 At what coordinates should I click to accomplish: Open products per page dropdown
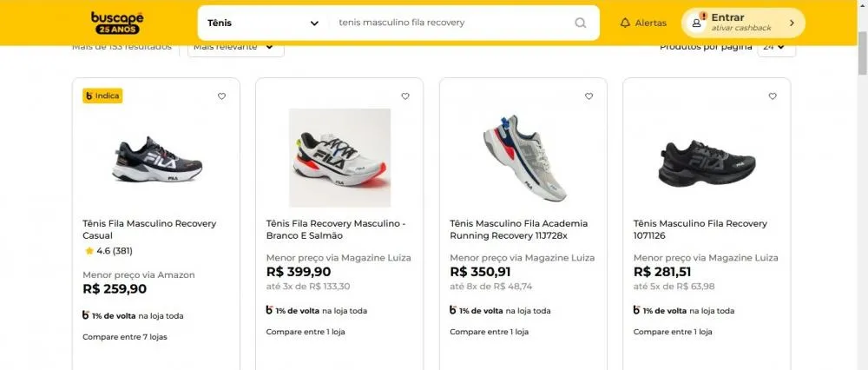click(x=776, y=48)
